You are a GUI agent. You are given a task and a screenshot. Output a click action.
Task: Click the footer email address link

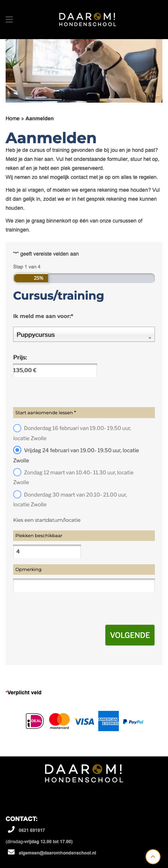tap(57, 853)
